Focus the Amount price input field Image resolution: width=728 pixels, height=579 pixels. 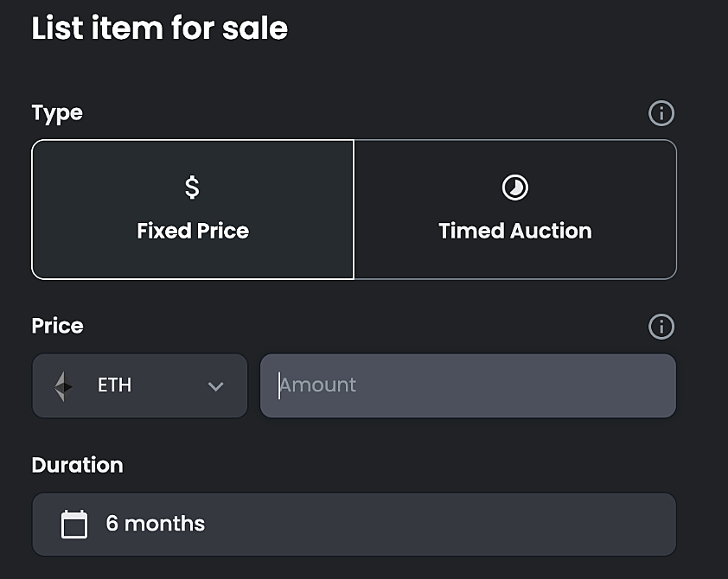[468, 386]
